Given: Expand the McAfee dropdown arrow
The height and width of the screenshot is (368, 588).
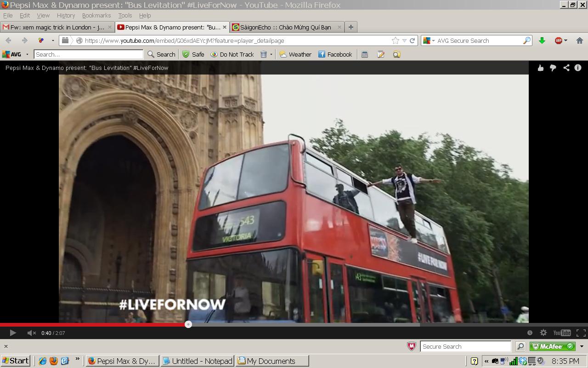Looking at the screenshot, I should [x=582, y=346].
